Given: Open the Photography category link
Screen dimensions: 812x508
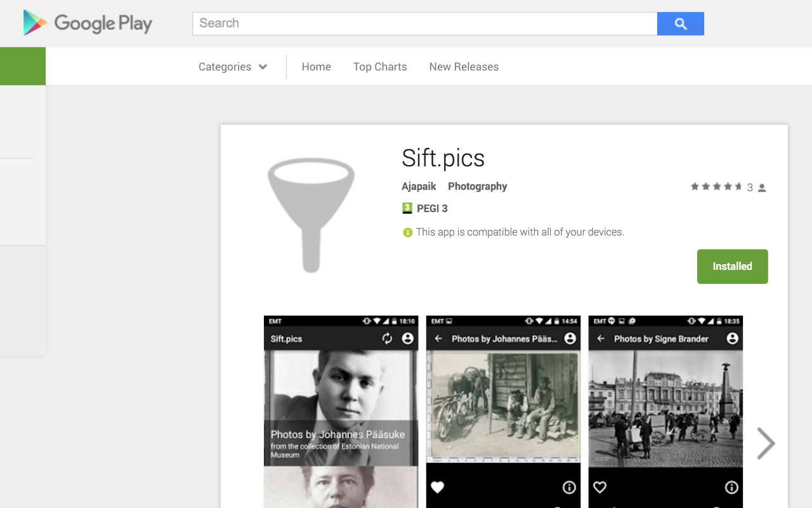Looking at the screenshot, I should click(478, 186).
